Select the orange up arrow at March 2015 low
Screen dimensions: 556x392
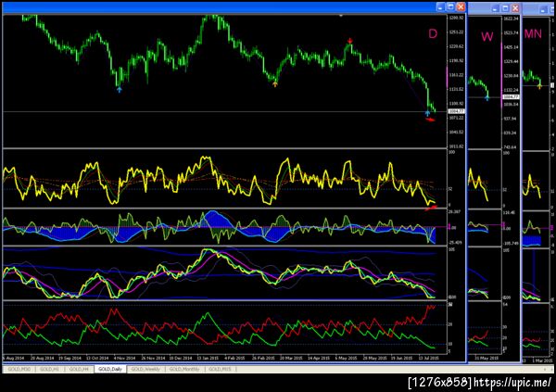275,84
